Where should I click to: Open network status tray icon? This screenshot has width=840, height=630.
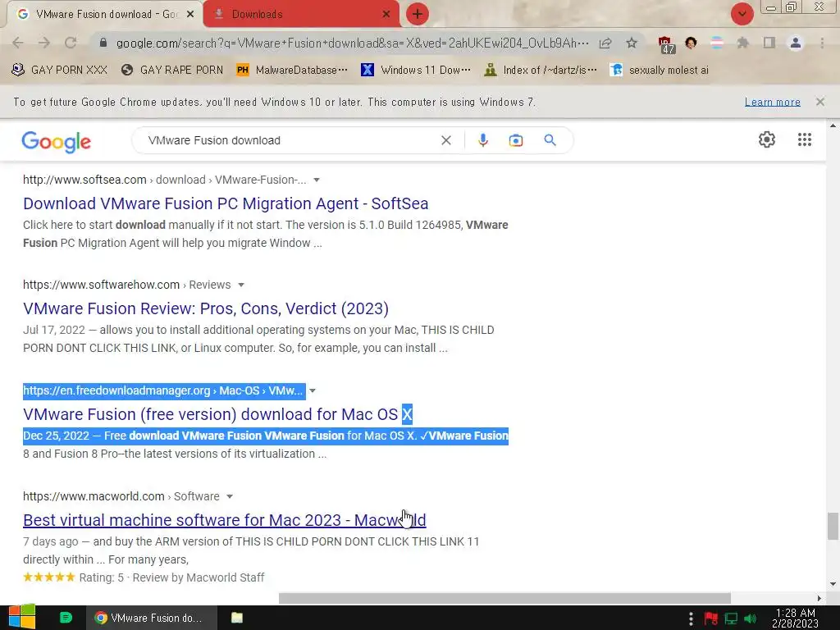(731, 619)
